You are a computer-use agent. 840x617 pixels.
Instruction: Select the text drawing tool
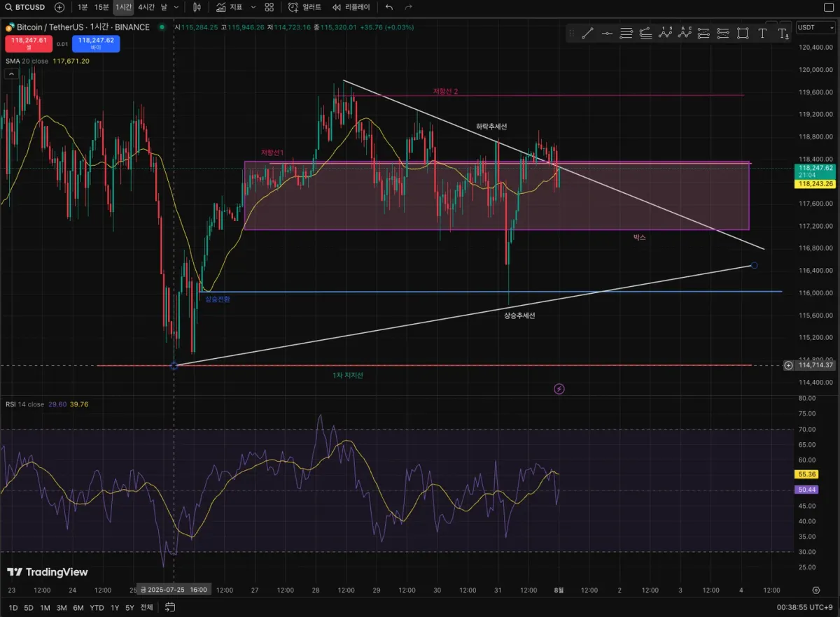763,33
